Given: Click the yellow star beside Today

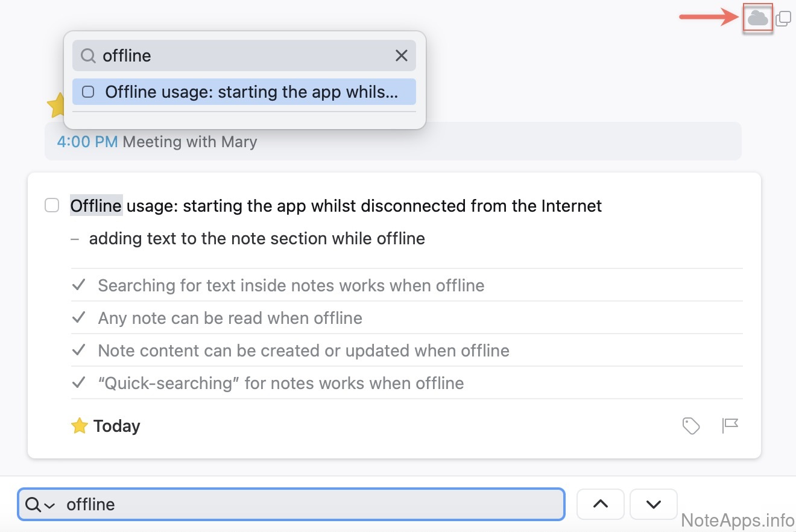Looking at the screenshot, I should 79,426.
